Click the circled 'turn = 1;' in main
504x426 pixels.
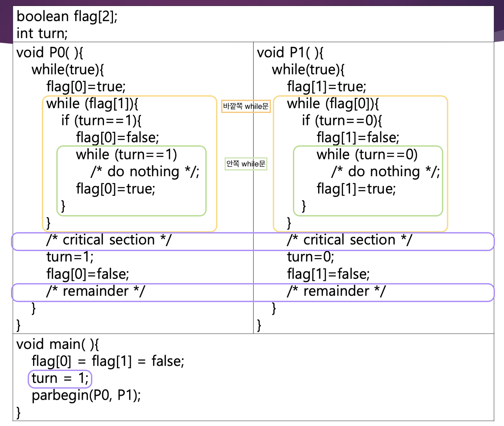click(x=60, y=378)
